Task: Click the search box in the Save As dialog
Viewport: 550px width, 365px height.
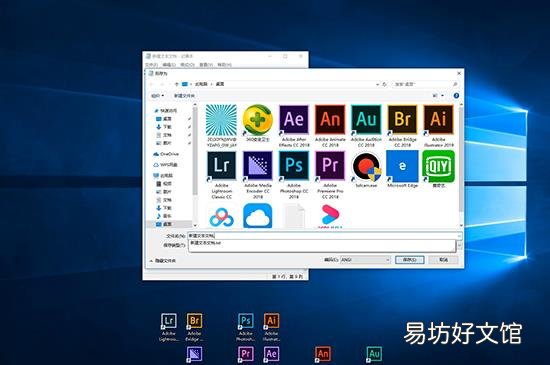Action: pos(425,85)
